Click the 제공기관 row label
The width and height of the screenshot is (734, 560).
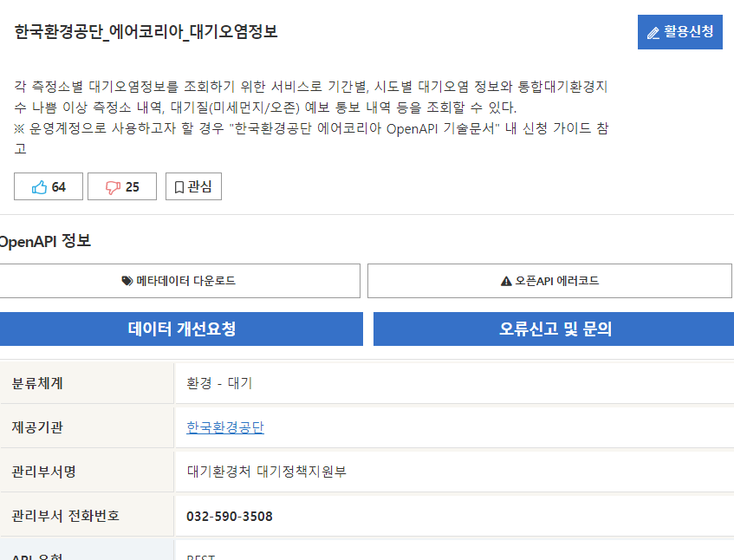point(37,427)
